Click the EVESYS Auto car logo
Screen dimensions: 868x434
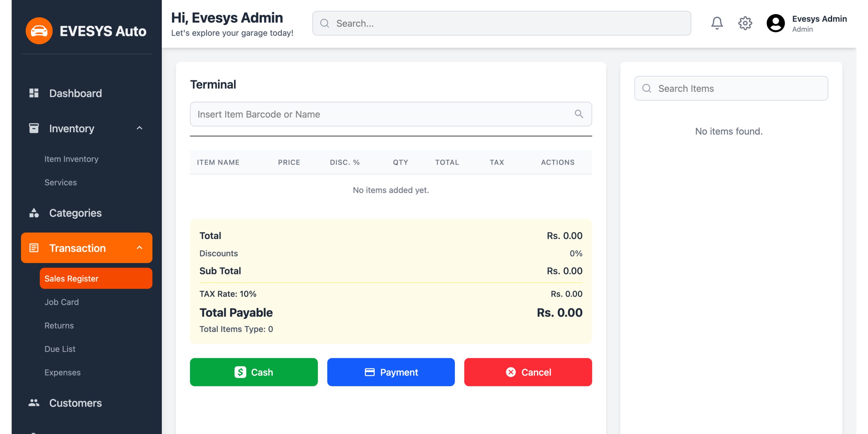coord(39,31)
